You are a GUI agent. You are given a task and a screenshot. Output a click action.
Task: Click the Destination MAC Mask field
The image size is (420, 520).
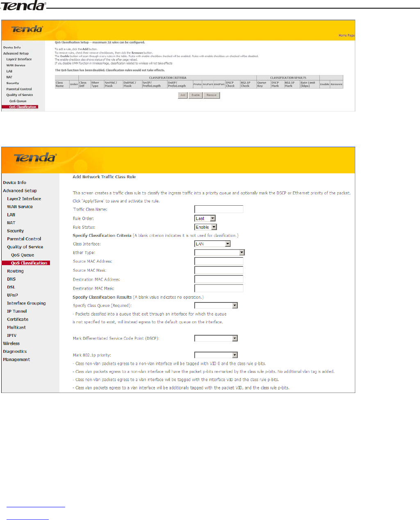(219, 288)
